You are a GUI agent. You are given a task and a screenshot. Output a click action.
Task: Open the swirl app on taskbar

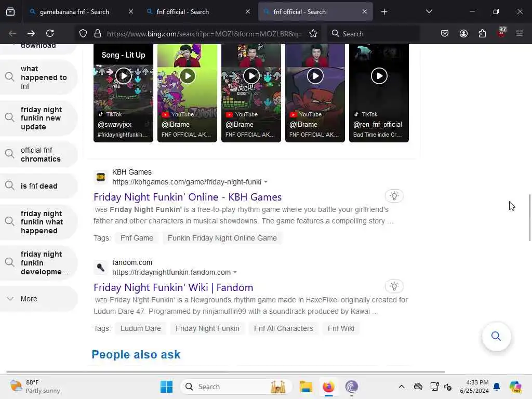tap(352, 387)
